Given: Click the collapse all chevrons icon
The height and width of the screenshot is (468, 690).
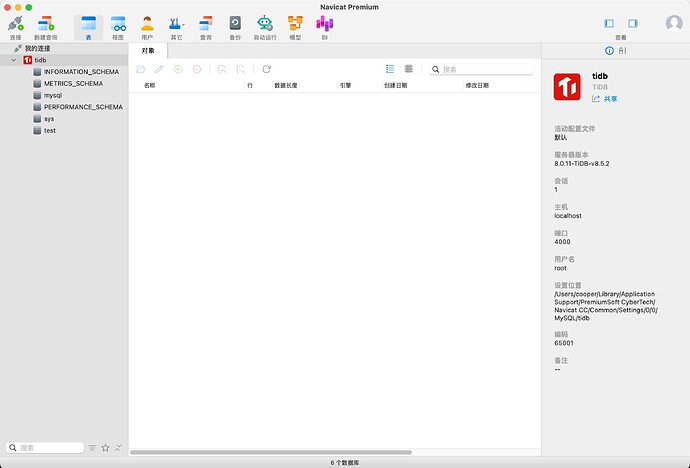Looking at the screenshot, I should point(118,448).
